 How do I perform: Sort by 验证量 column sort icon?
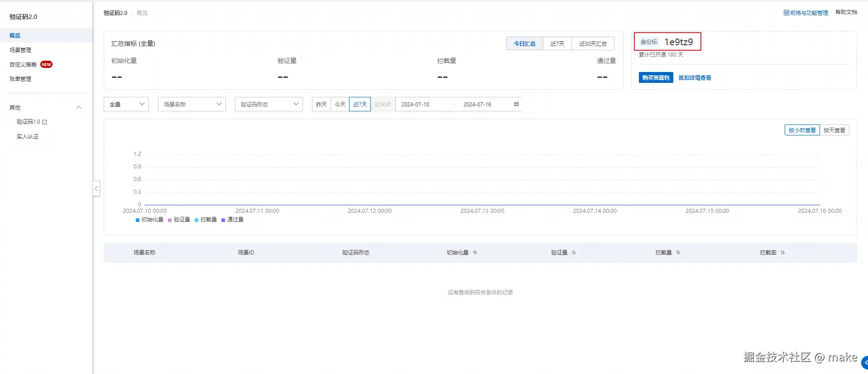pyautogui.click(x=574, y=253)
